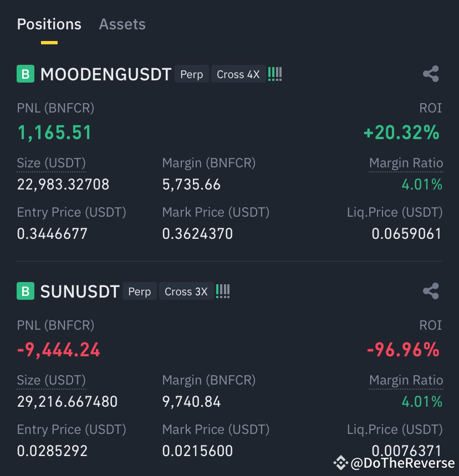The image size is (459, 476).
Task: Open the SUNUSDT symbol name
Action: pos(80,291)
